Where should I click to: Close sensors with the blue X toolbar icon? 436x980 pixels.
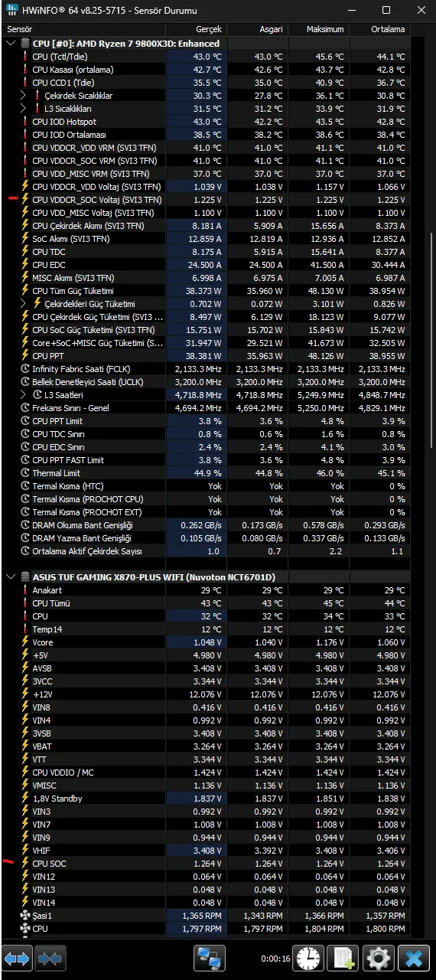tap(414, 957)
